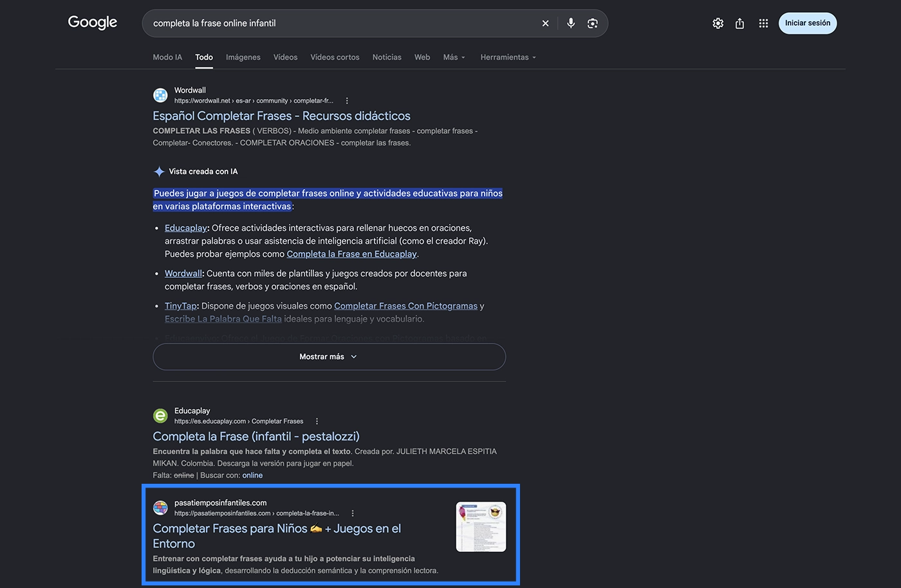Click the AI overview sparkle icon
The height and width of the screenshot is (588, 901).
(x=159, y=172)
